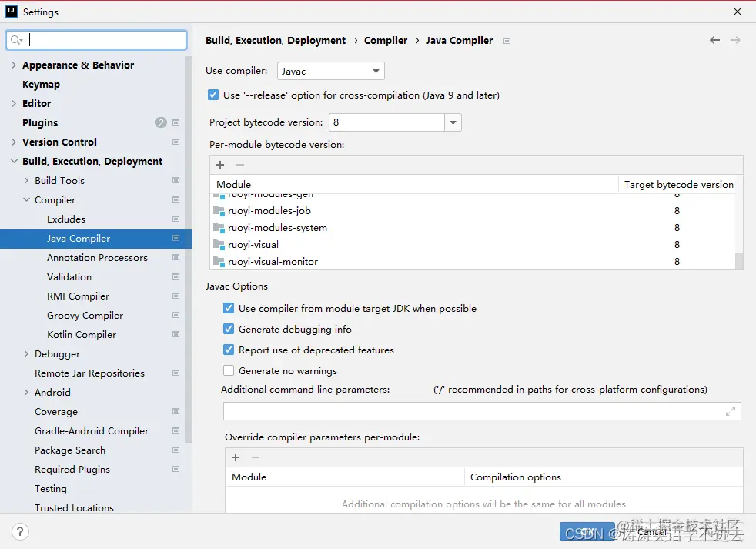The image size is (756, 549).
Task: Click project icon next to Groovy Compiler
Action: (176, 315)
